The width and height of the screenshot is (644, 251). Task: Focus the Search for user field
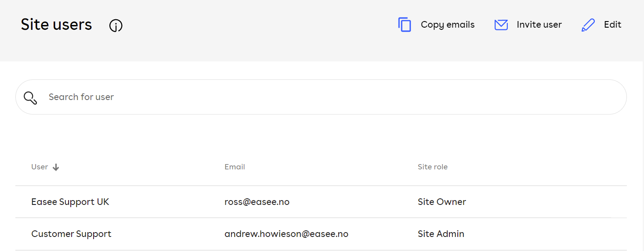tap(321, 97)
